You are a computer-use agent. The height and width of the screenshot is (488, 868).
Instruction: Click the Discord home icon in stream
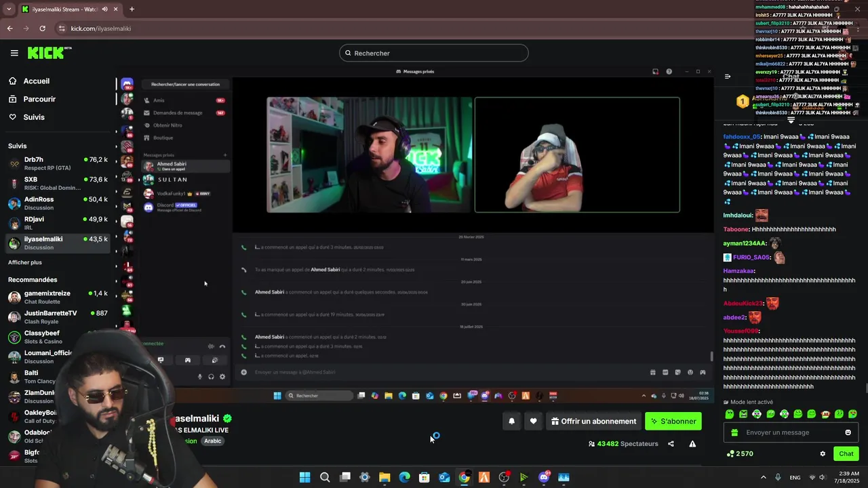(127, 84)
